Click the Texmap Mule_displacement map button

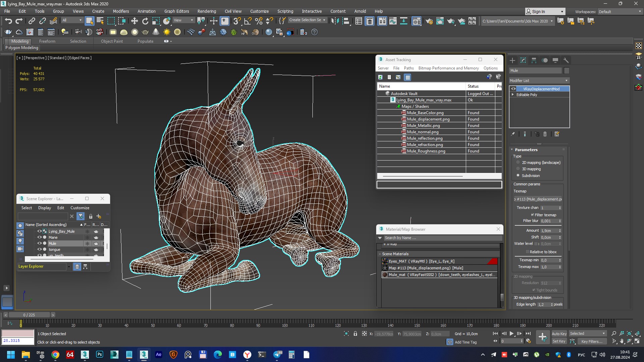(x=538, y=199)
